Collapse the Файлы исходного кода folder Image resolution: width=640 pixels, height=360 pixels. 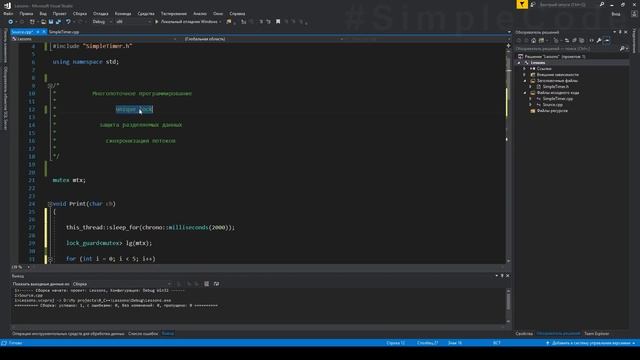pos(525,93)
